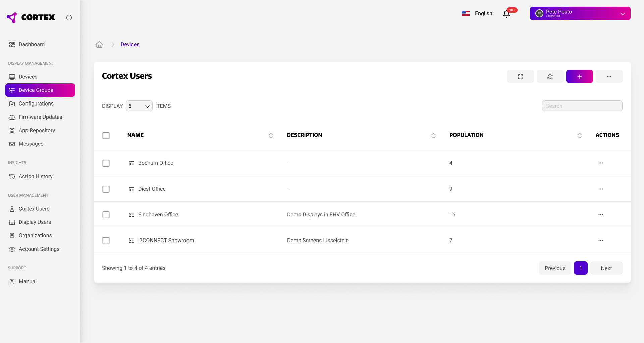Check the i3CONNECT Showroom row checkbox
The image size is (644, 343).
[106, 241]
